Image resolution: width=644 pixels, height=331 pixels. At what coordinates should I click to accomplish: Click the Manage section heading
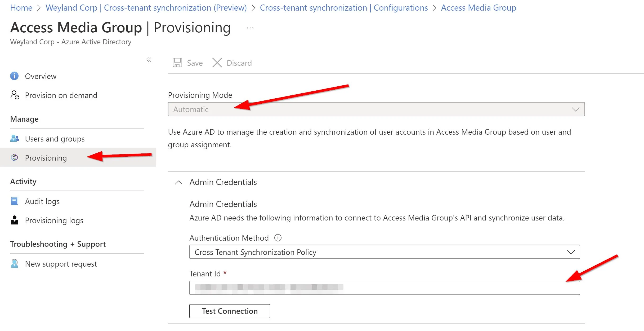(24, 119)
